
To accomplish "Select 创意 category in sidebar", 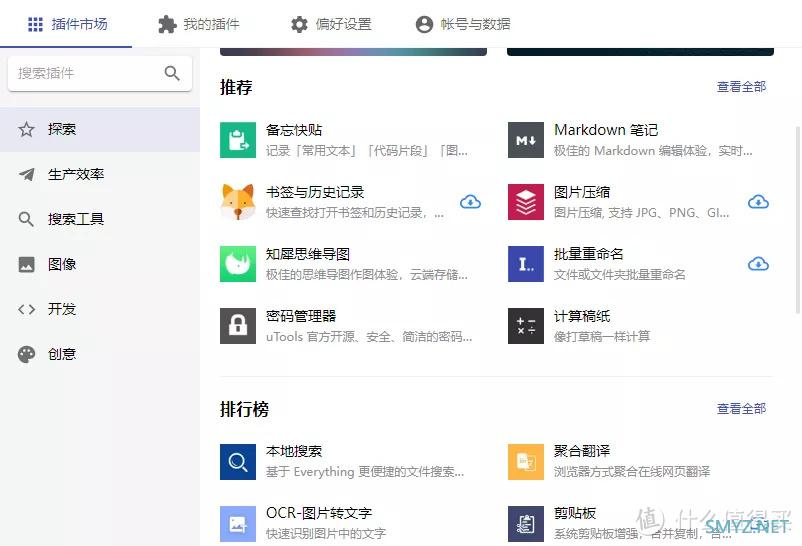I will point(100,354).
